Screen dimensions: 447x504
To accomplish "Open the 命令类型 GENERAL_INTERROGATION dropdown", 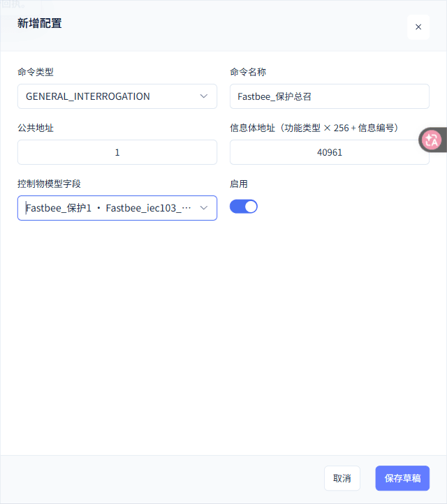I will click(117, 96).
